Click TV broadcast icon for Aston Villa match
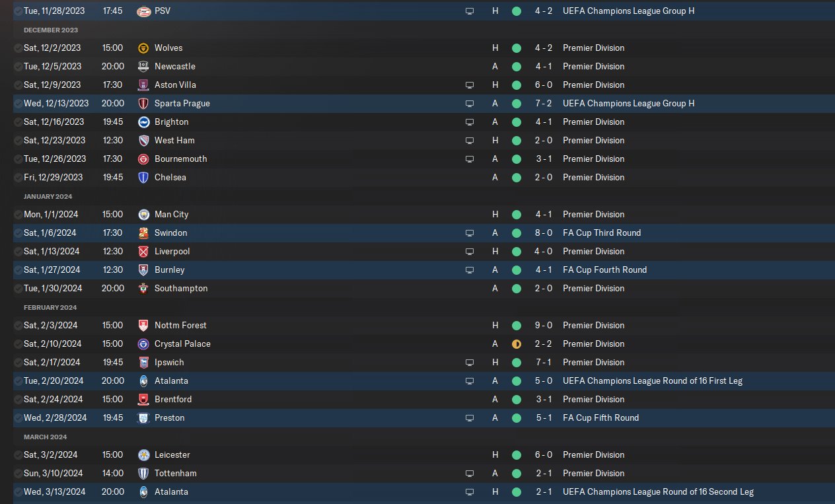 (x=470, y=85)
